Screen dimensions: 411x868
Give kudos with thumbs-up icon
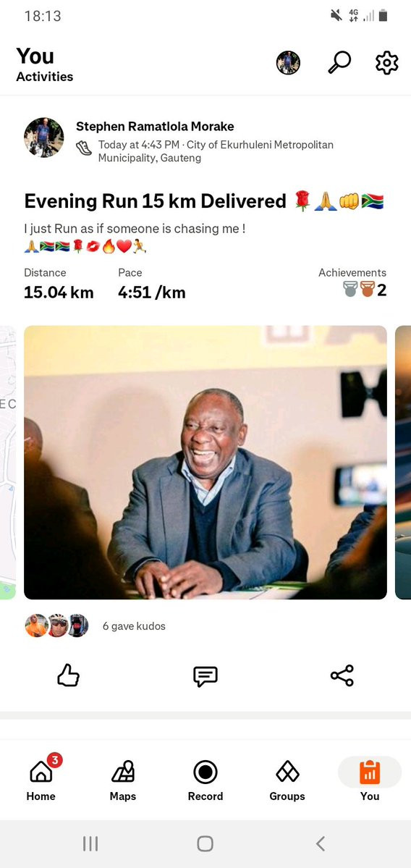coord(69,676)
